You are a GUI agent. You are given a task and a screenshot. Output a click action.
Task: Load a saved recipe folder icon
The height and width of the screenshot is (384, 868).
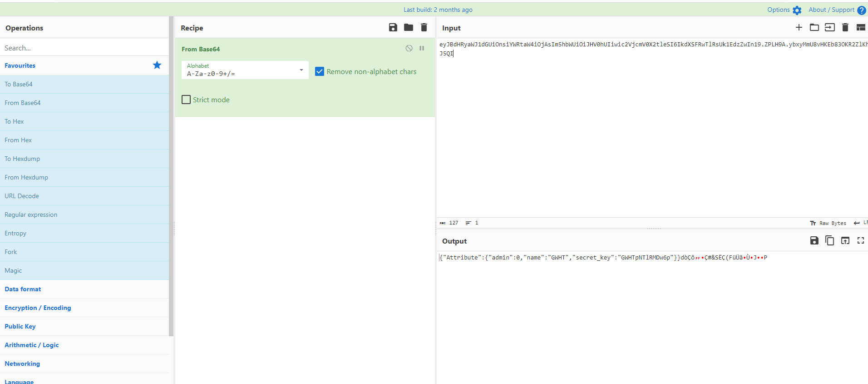[409, 28]
